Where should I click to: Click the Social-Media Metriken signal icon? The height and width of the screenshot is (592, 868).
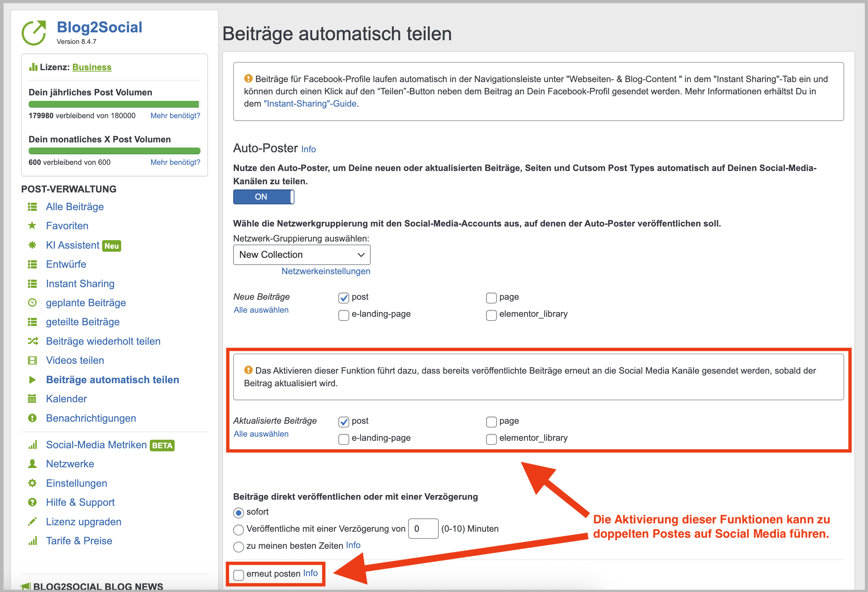click(x=33, y=445)
